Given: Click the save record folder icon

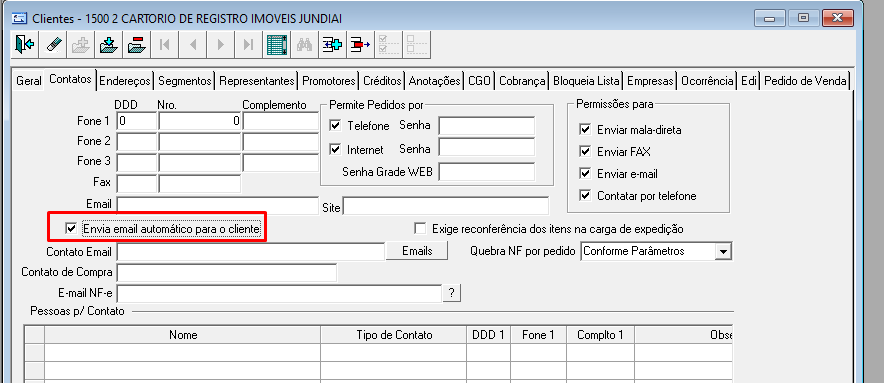Looking at the screenshot, I should pyautogui.click(x=108, y=44).
